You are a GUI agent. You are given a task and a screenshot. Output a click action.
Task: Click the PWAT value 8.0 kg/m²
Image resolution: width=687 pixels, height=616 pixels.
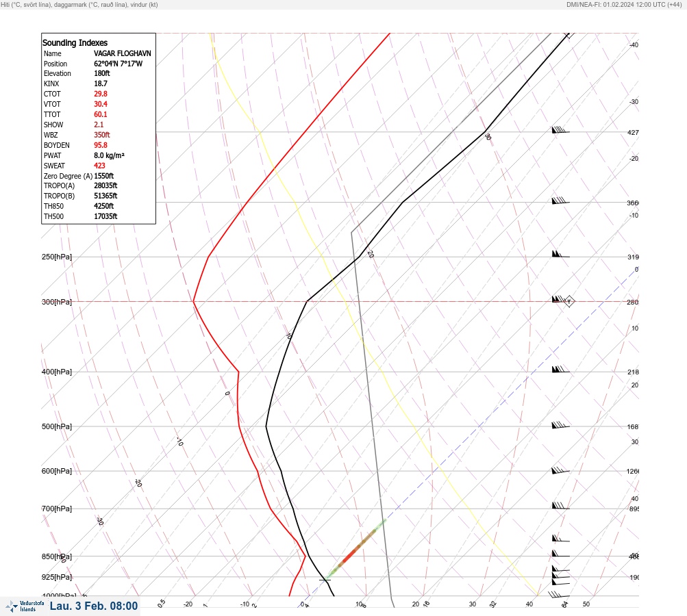(109, 155)
